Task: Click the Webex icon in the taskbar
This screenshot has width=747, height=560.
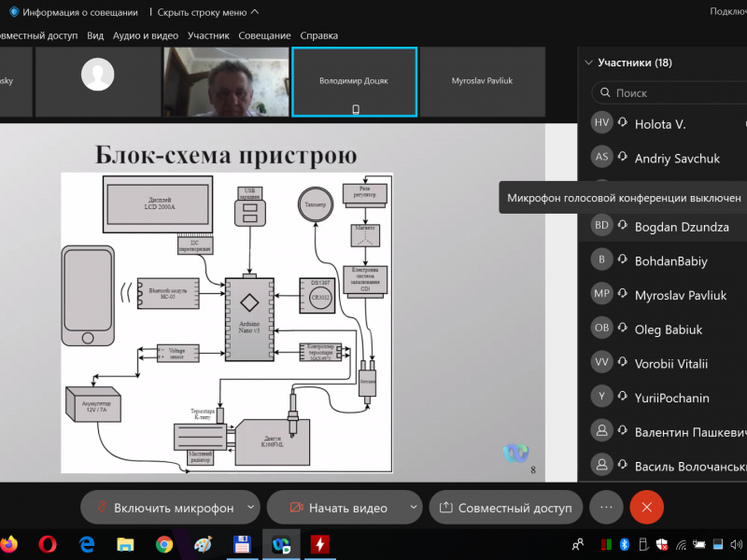Action: pos(280,543)
